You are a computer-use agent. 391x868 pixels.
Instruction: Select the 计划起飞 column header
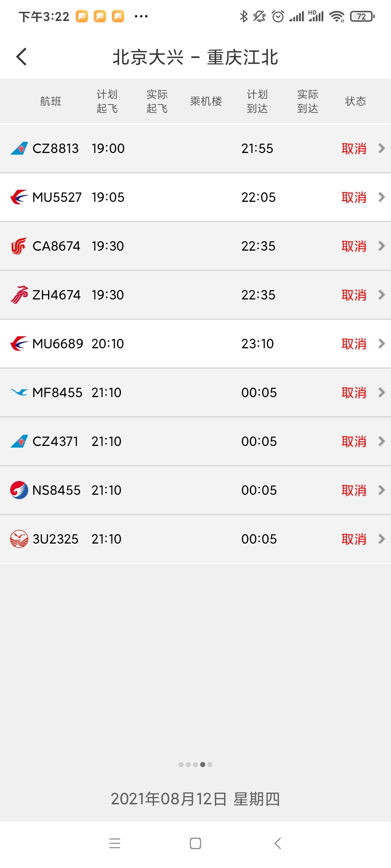click(x=107, y=101)
